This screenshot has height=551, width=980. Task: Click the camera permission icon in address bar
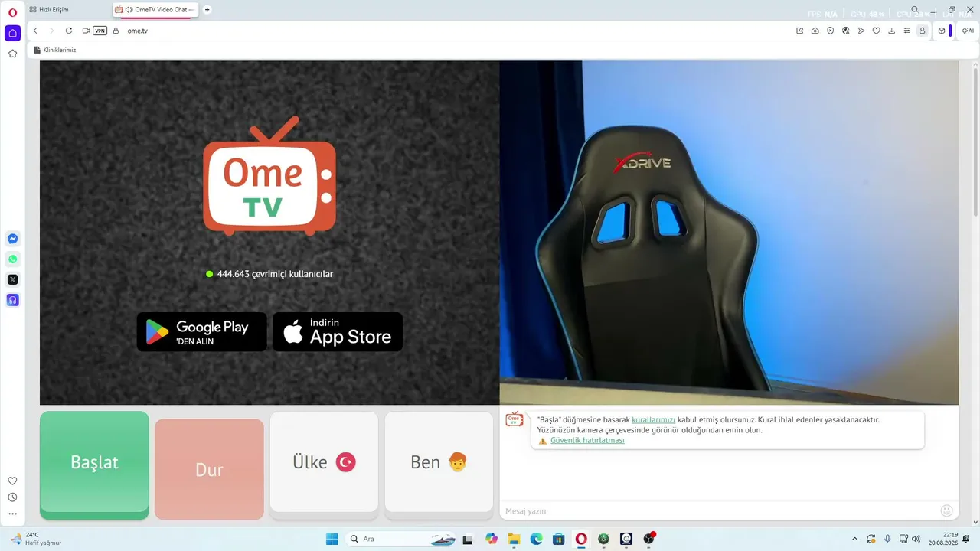[86, 31]
